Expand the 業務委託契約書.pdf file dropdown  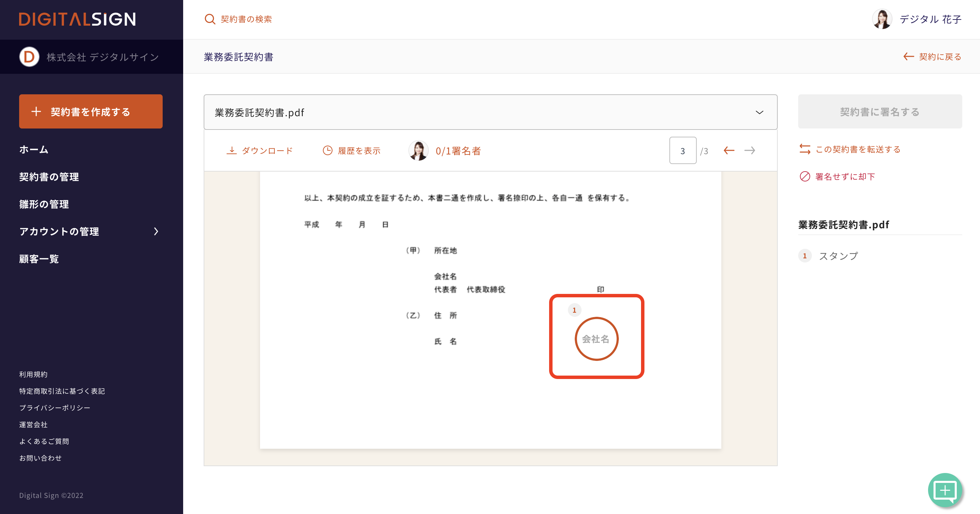(x=759, y=113)
